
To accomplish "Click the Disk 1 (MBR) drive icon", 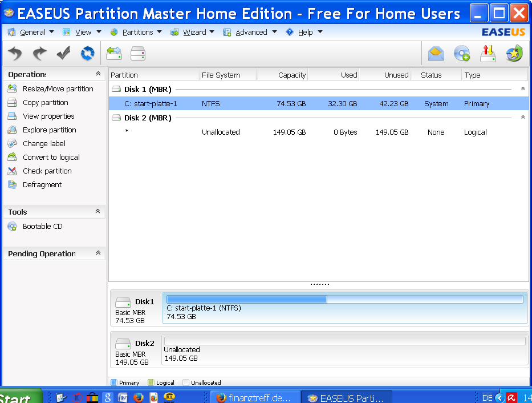I will [116, 89].
